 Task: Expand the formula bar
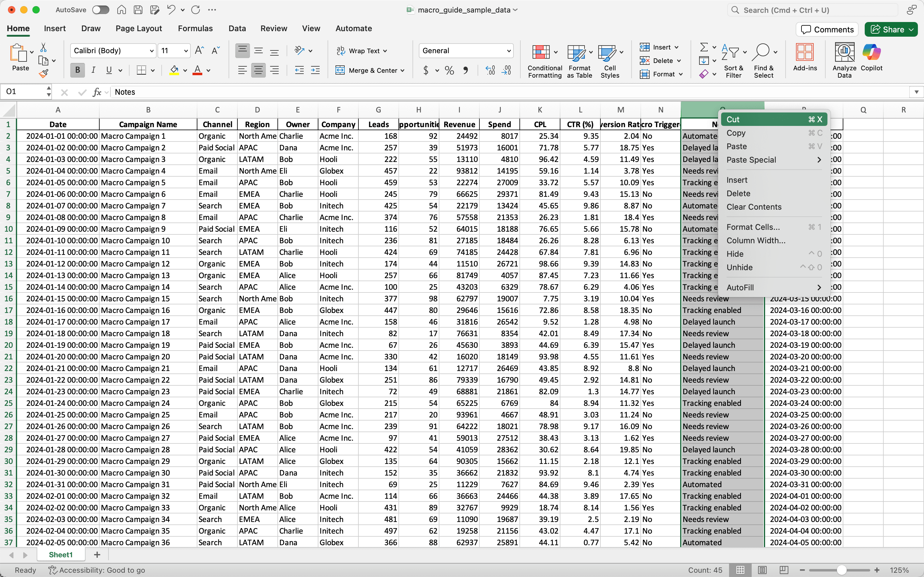tap(916, 92)
